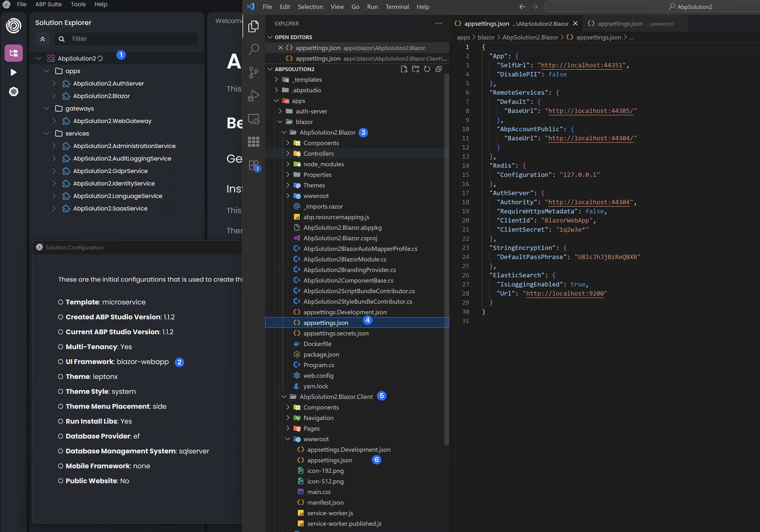Open Terminal menu in VS Code
The height and width of the screenshot is (532, 760).
click(397, 7)
